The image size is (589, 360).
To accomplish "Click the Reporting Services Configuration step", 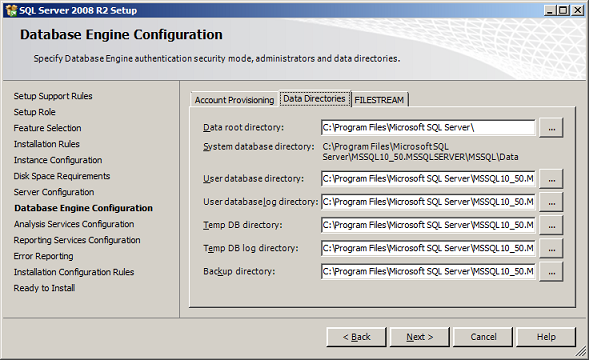I will click(x=77, y=240).
